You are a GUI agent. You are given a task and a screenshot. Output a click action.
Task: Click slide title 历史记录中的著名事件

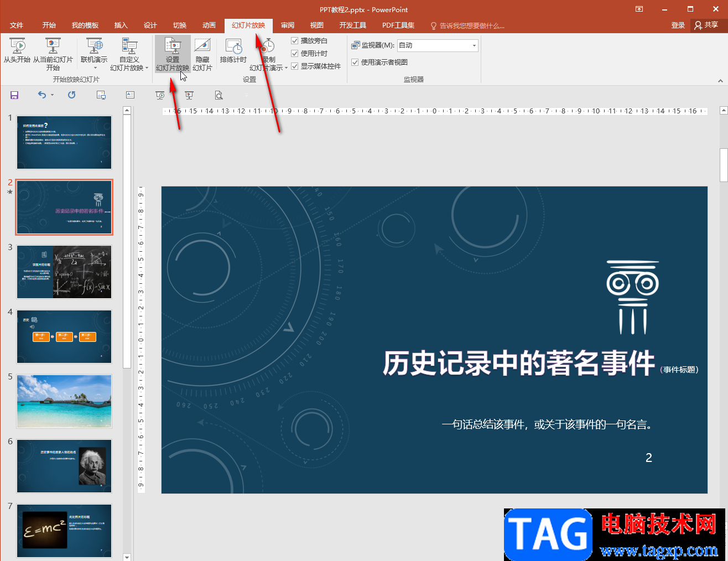[x=519, y=363]
